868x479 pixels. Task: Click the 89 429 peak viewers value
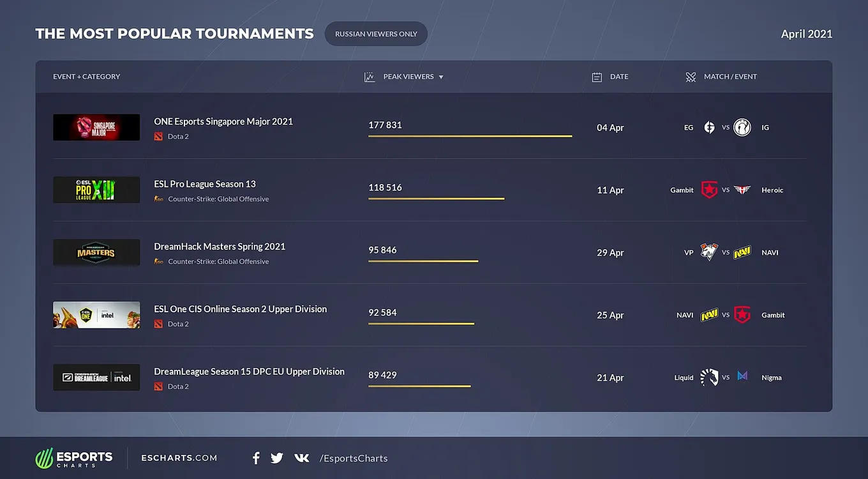pos(382,376)
